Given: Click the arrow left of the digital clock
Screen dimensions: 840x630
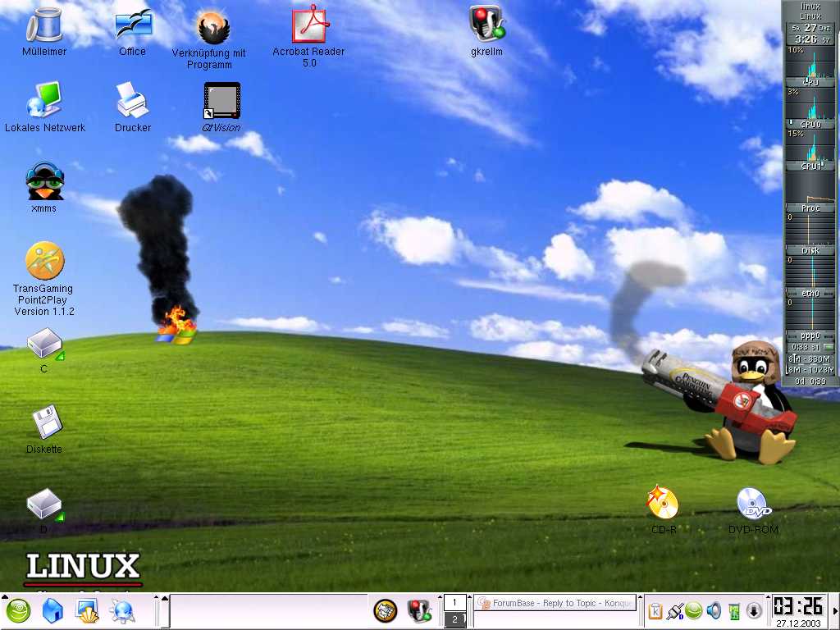Looking at the screenshot, I should coord(769,596).
